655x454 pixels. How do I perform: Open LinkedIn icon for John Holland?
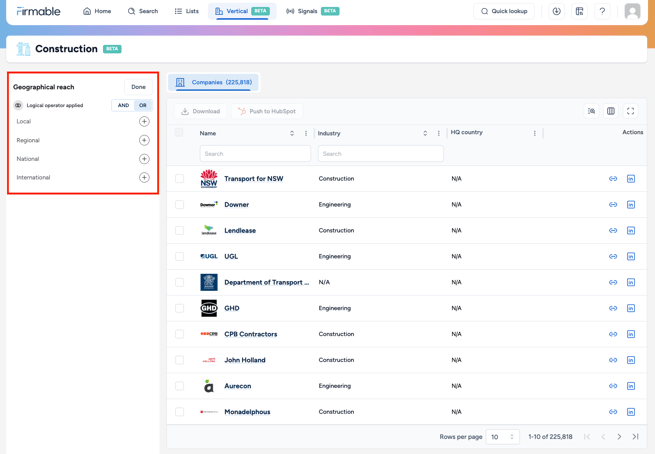coord(631,360)
